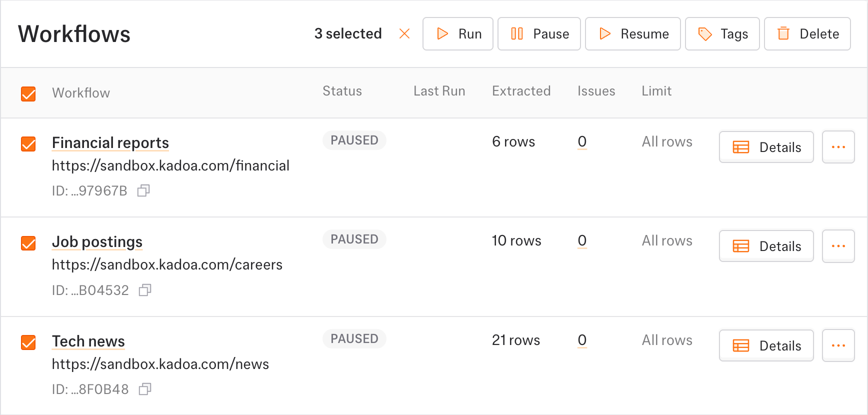868x415 pixels.
Task: Open more options for Financial reports
Action: tap(838, 147)
